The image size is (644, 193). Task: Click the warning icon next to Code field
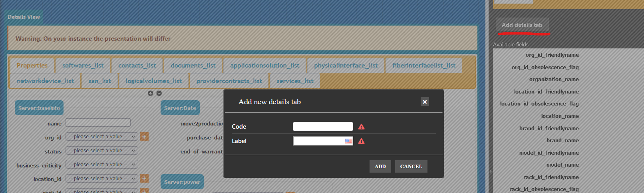point(362,127)
